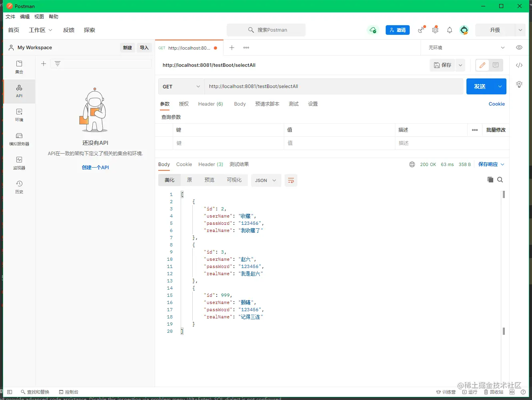Open the notifications bell icon
Viewport: 532px width, 400px height.
click(x=450, y=30)
